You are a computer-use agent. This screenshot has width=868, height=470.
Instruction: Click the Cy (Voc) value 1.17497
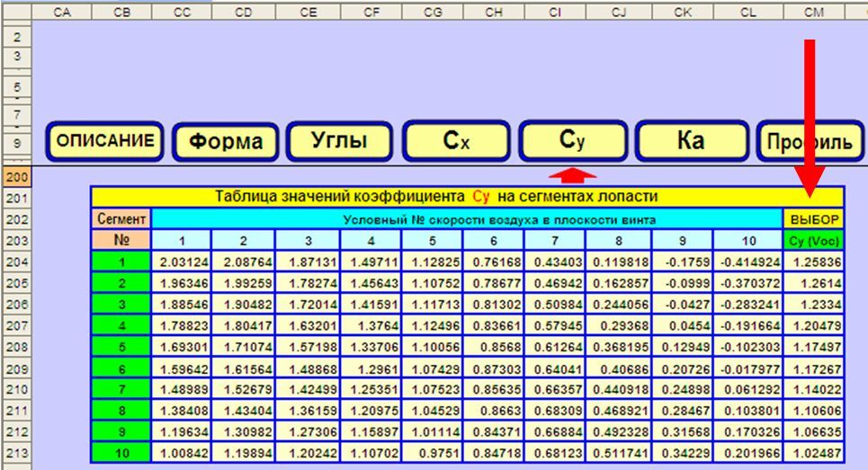[x=814, y=347]
